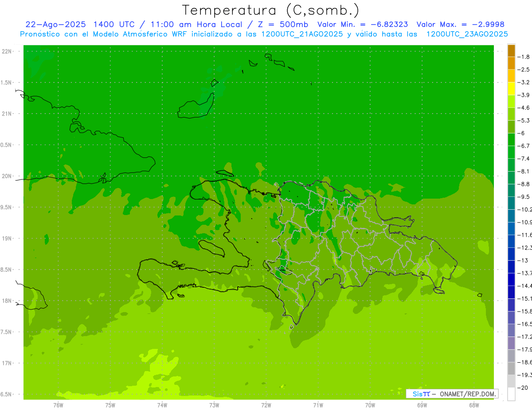Pick the orange swatch between -1.8 and -2.5
532x411 pixels.
(511, 63)
